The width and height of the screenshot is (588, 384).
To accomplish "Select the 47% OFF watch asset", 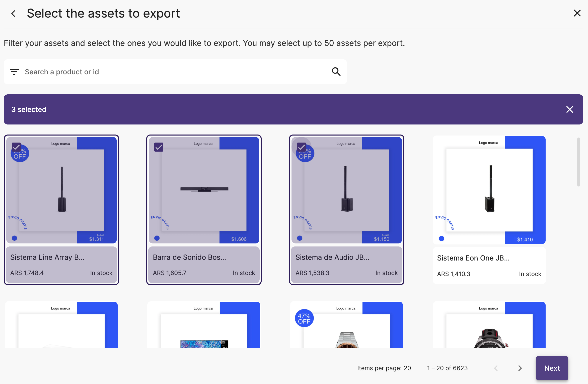I will [x=346, y=325].
